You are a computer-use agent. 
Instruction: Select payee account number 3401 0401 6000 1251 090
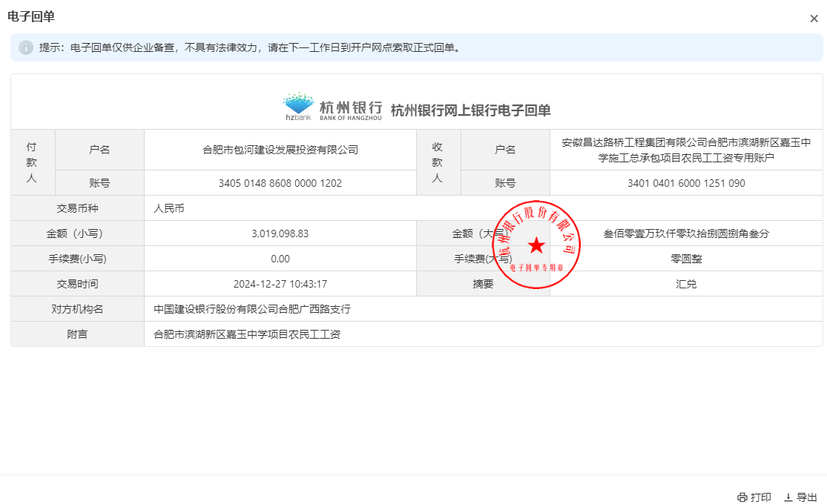point(686,183)
